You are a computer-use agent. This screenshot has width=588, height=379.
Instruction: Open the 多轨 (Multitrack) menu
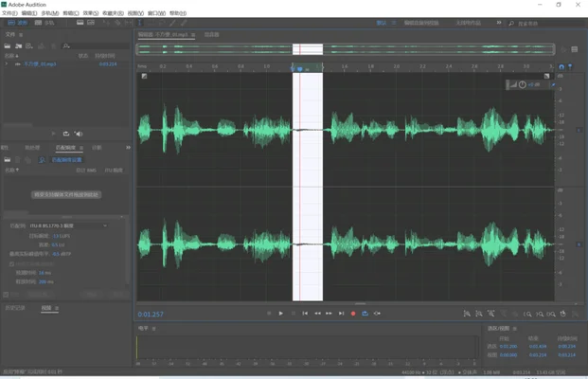tap(50, 13)
